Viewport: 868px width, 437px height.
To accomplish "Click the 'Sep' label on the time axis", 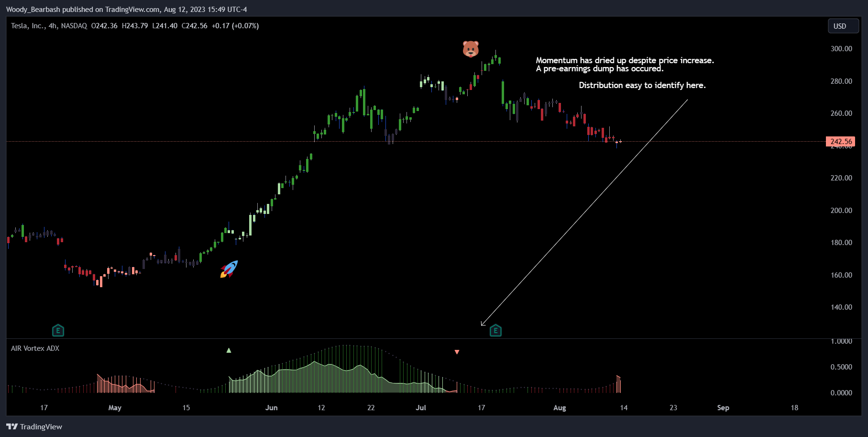I will (x=723, y=408).
